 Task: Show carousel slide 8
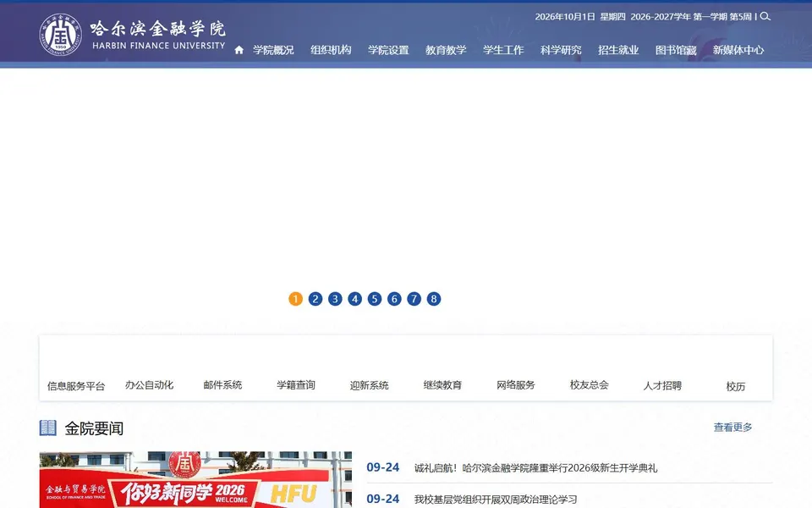pos(434,299)
